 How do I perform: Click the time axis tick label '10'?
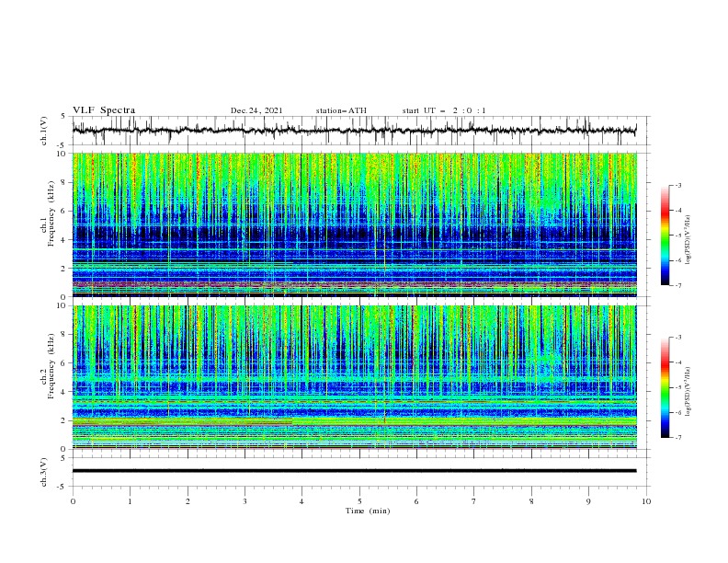coord(646,501)
